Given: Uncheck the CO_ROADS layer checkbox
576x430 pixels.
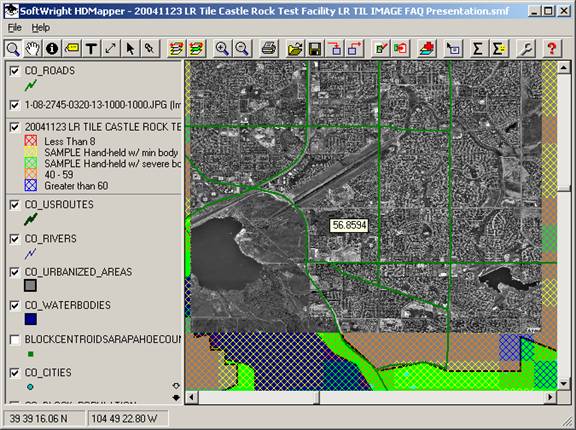Looking at the screenshot, I should pyautogui.click(x=14, y=71).
